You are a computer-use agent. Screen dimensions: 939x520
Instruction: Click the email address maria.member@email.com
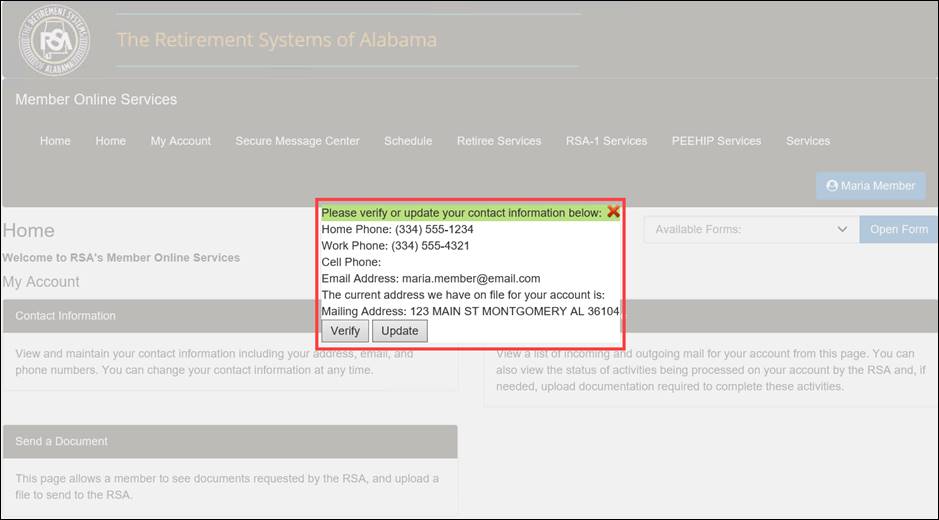(471, 279)
